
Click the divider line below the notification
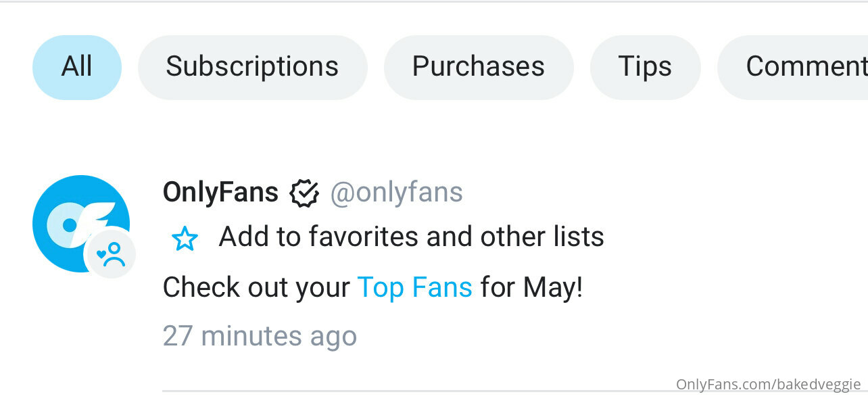coord(419,391)
